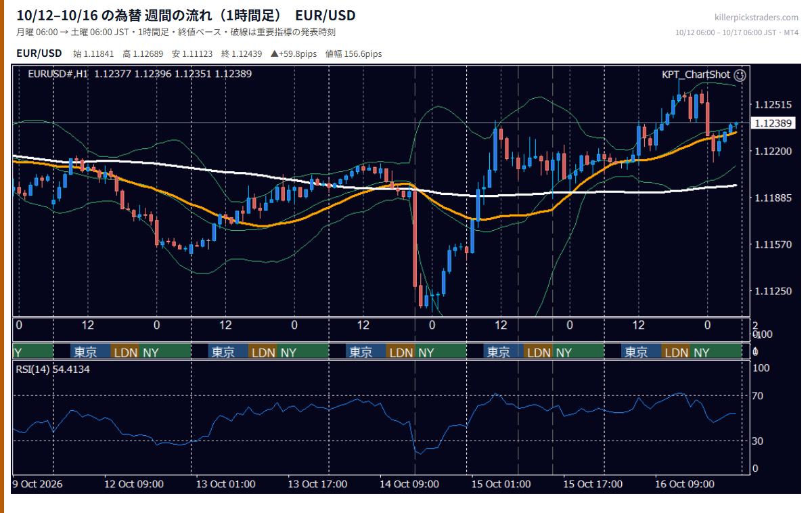Click the KPT_ChartShot label text
This screenshot has height=513, width=812.
point(696,75)
